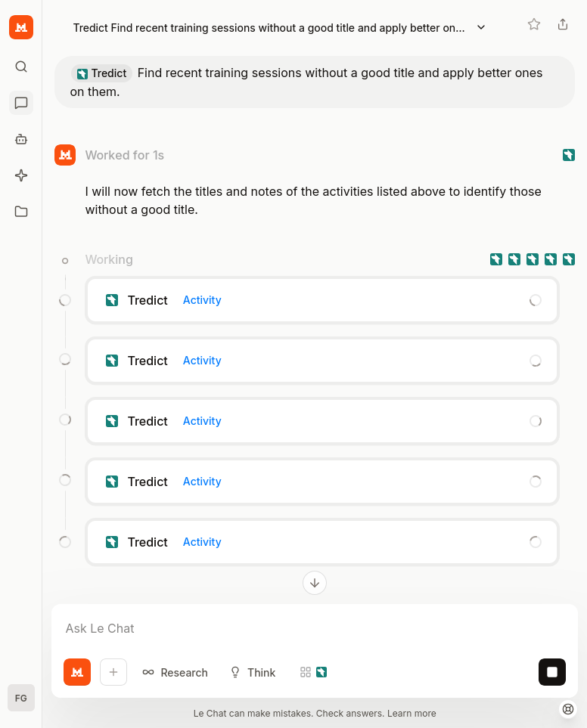Select the chat conversations icon in sidebar

(20, 102)
